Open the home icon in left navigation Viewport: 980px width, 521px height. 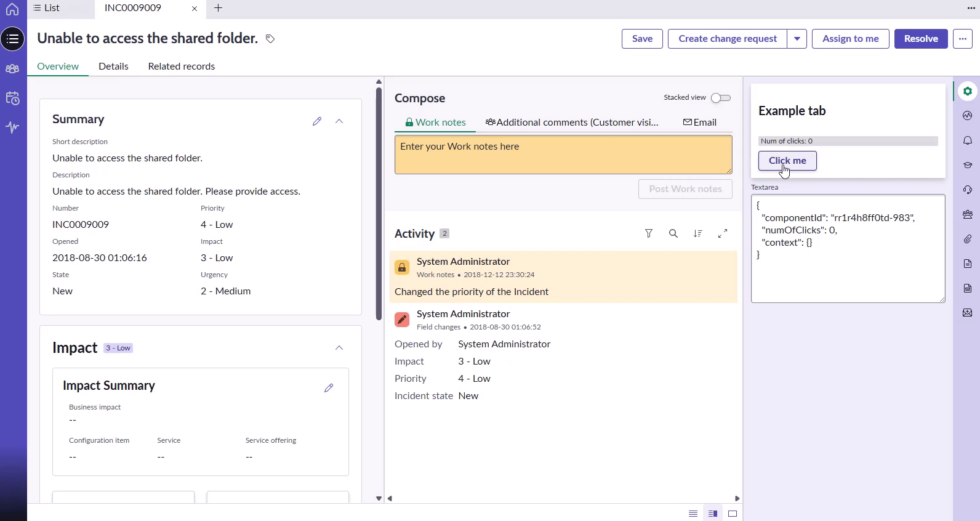click(12, 9)
